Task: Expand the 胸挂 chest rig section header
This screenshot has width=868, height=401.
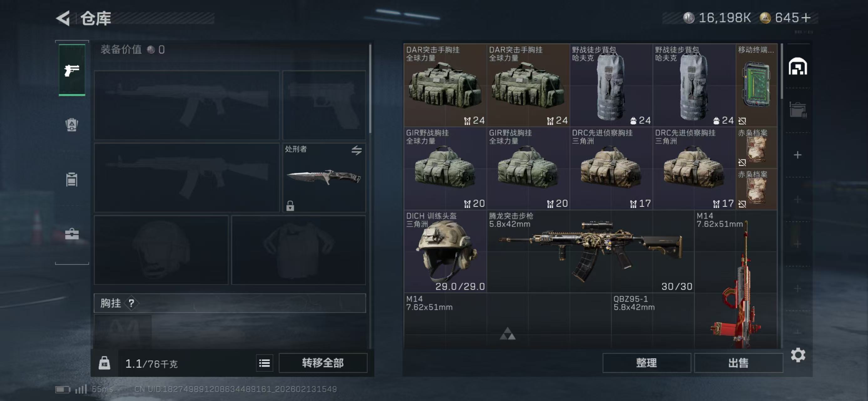Action: click(230, 303)
